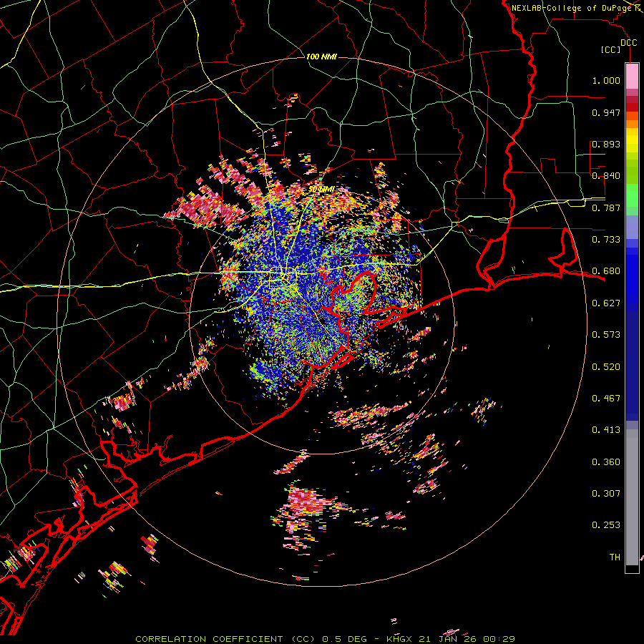Select the 0.840 colorbar value
This screenshot has width=644, height=644.
pos(606,176)
